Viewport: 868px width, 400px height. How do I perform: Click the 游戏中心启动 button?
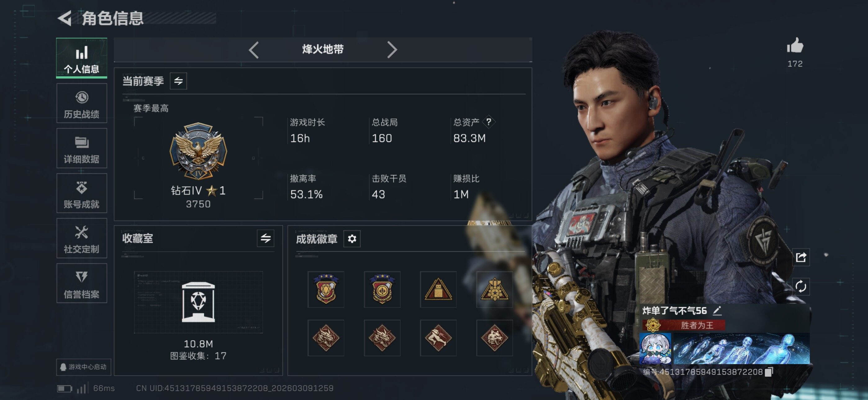tap(84, 367)
